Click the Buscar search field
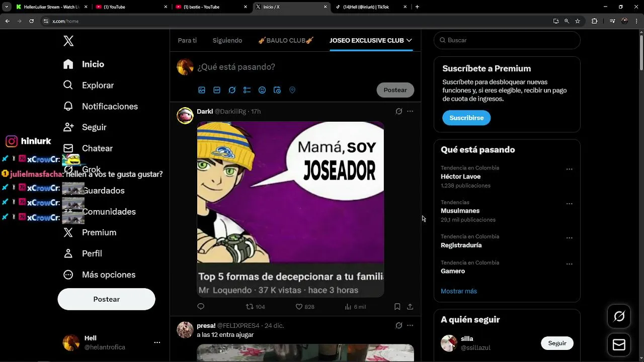Viewport: 644px width, 362px height. [x=507, y=40]
